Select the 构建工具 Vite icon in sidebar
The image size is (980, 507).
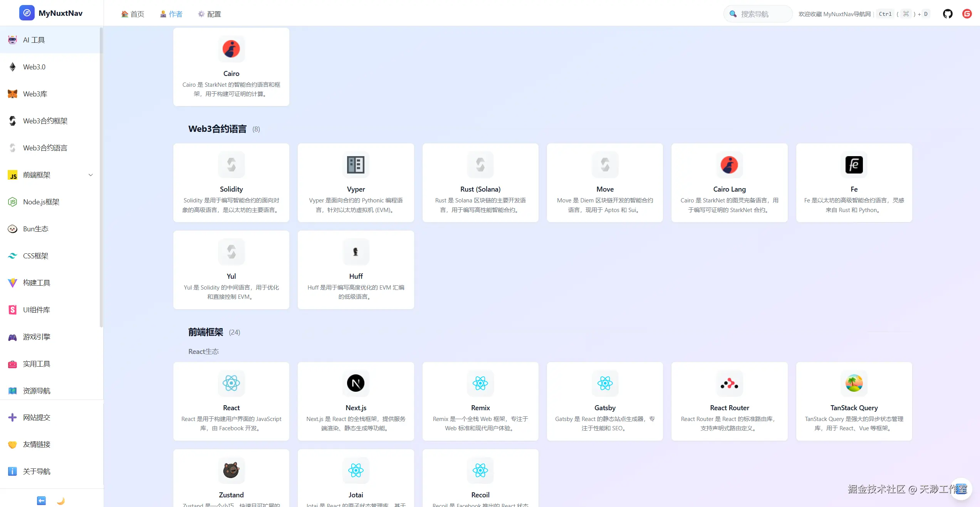click(13, 283)
